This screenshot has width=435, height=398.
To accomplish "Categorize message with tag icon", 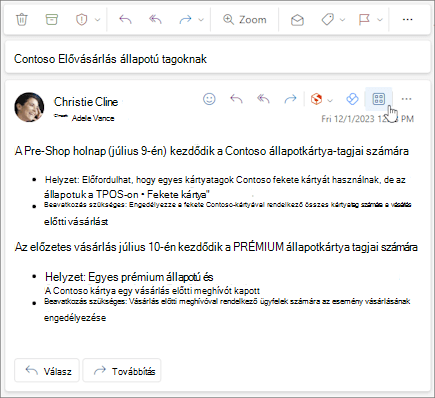I will point(328,20).
